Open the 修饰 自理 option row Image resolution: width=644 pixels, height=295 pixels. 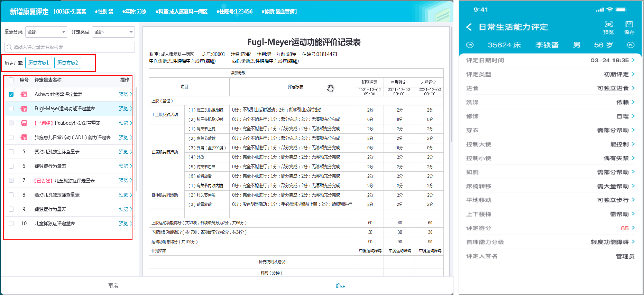click(x=550, y=116)
